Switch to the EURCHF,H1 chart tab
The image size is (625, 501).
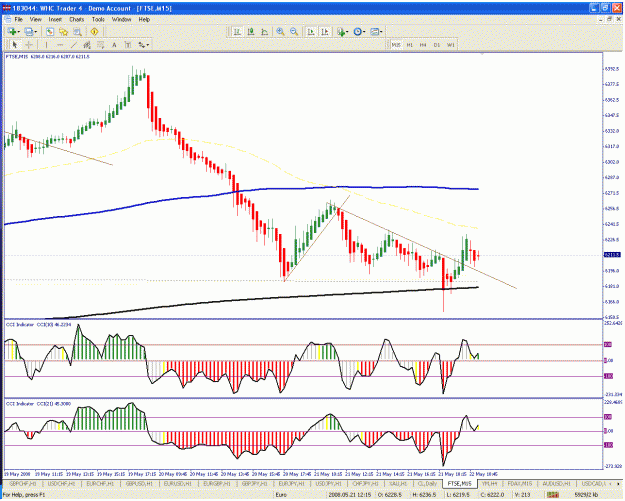pyautogui.click(x=100, y=483)
